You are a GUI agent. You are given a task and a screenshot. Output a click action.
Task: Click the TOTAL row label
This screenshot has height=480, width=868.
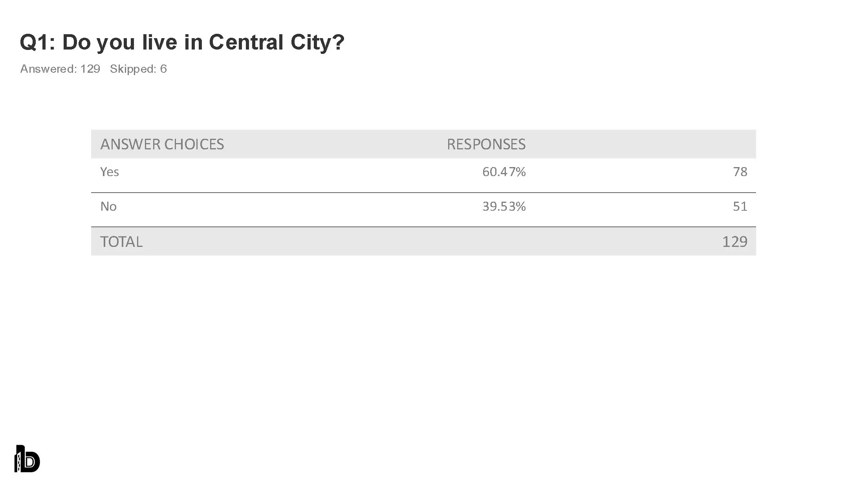[x=121, y=242]
